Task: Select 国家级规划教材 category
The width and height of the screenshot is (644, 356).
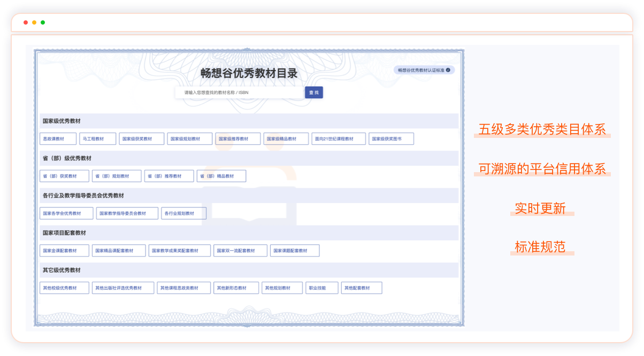Action: pyautogui.click(x=189, y=139)
